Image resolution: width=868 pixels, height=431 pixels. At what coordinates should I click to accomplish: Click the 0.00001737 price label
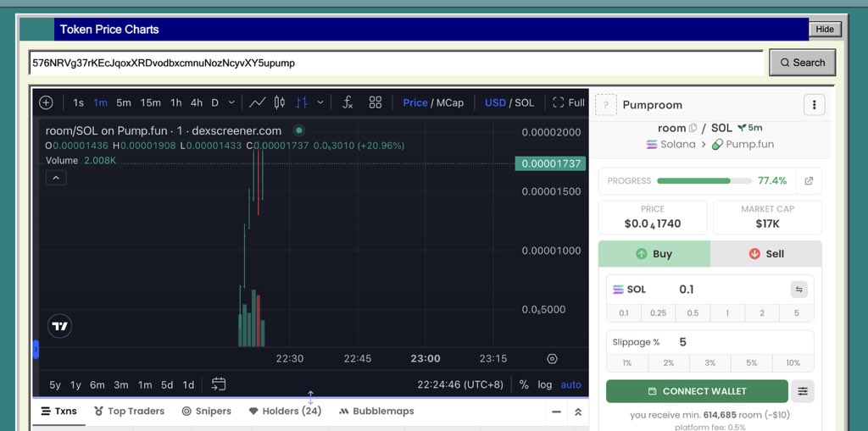pos(550,163)
